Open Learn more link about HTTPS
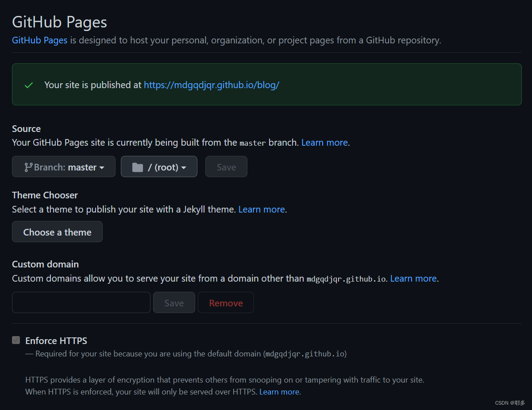 [x=279, y=392]
